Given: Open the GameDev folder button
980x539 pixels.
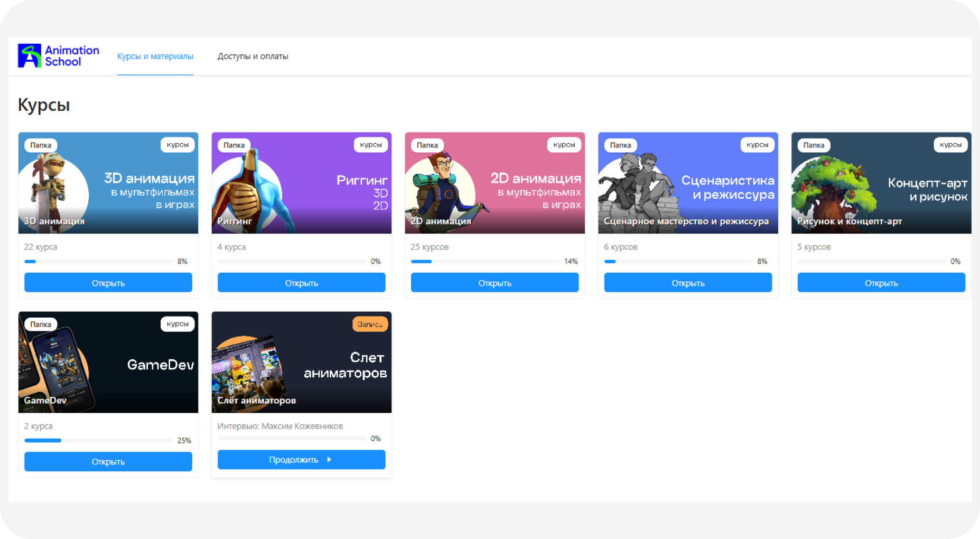Looking at the screenshot, I should tap(108, 462).
